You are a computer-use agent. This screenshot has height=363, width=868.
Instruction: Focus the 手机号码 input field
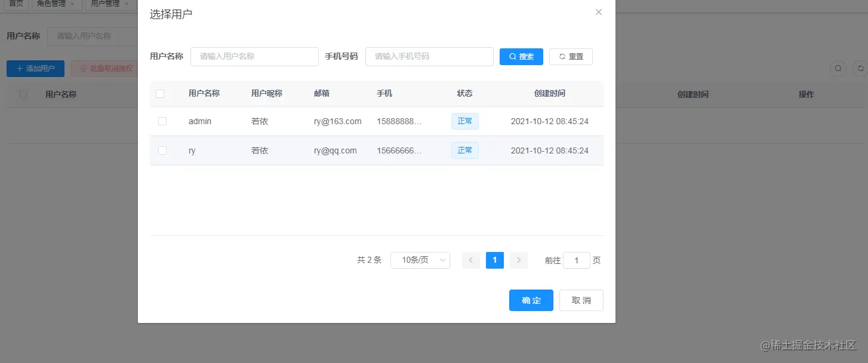click(x=429, y=57)
